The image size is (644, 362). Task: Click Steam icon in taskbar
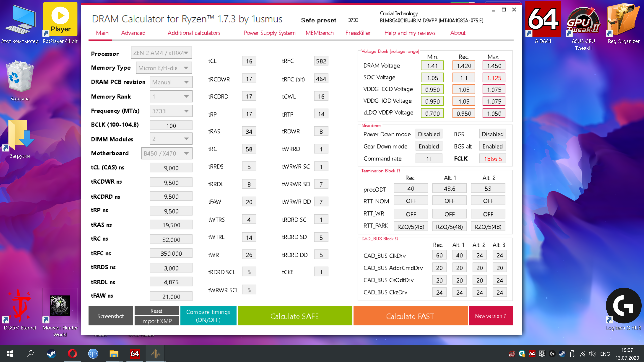pos(51,353)
